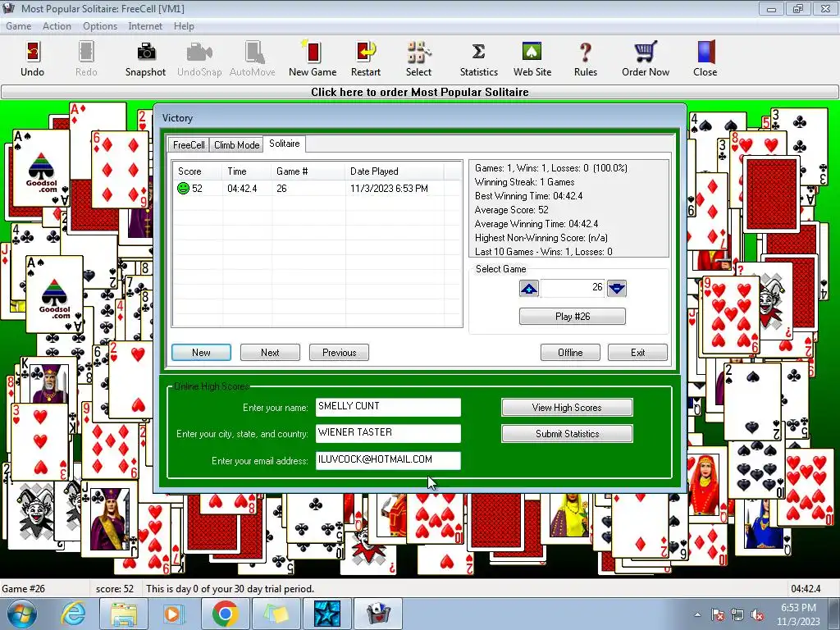Screen dimensions: 840x630
Task: Open the Action menu
Action: (x=57, y=26)
